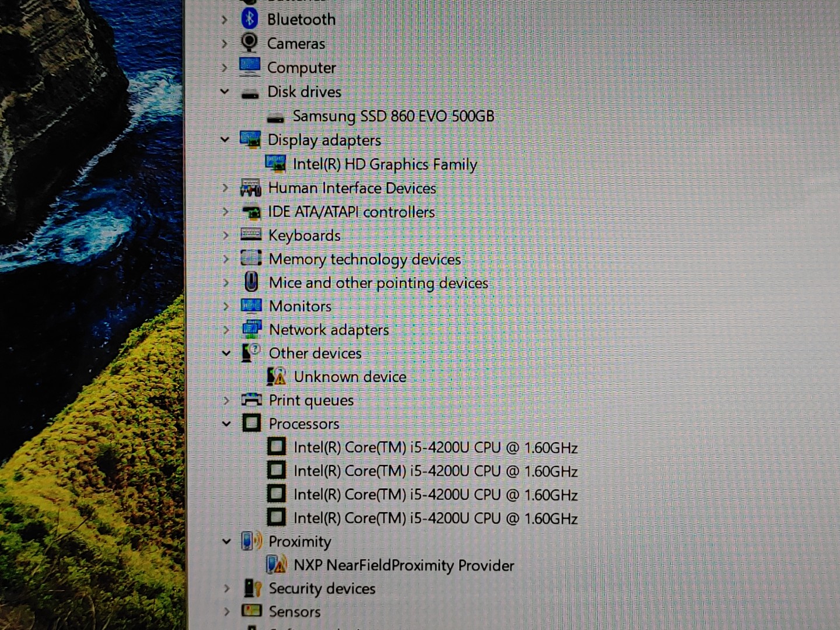Click the Cameras webcam icon

250,43
